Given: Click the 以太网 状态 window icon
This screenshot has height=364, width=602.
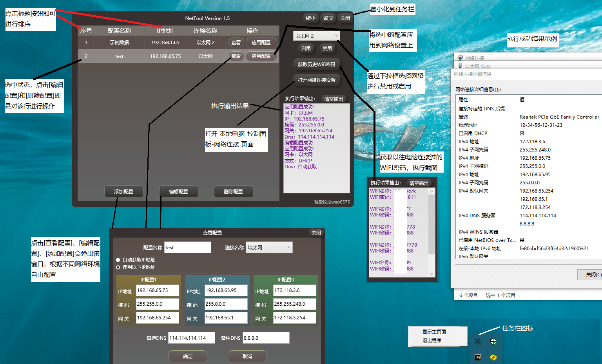Looking at the screenshot, I should [460, 66].
